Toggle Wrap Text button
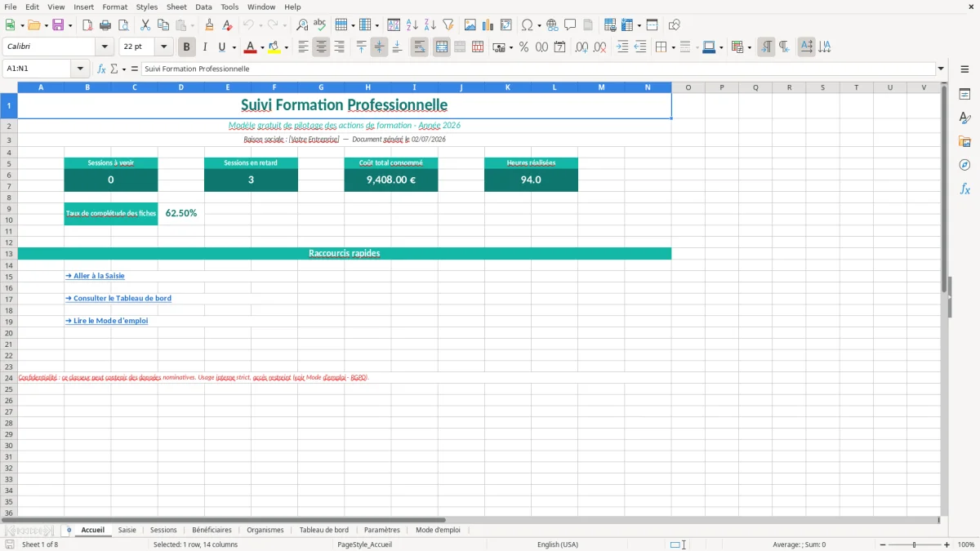Screen dimensions: 980x551 click(x=419, y=47)
